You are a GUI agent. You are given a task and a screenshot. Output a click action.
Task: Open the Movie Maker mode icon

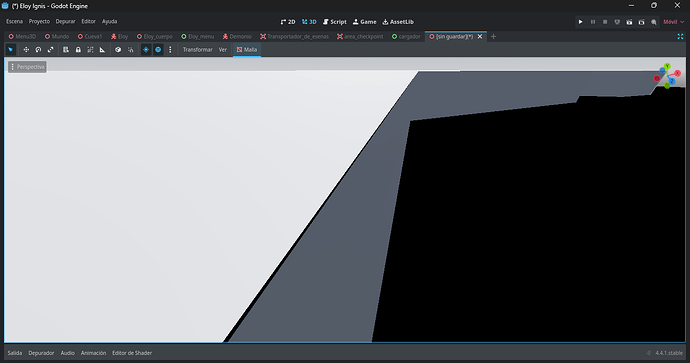point(654,22)
